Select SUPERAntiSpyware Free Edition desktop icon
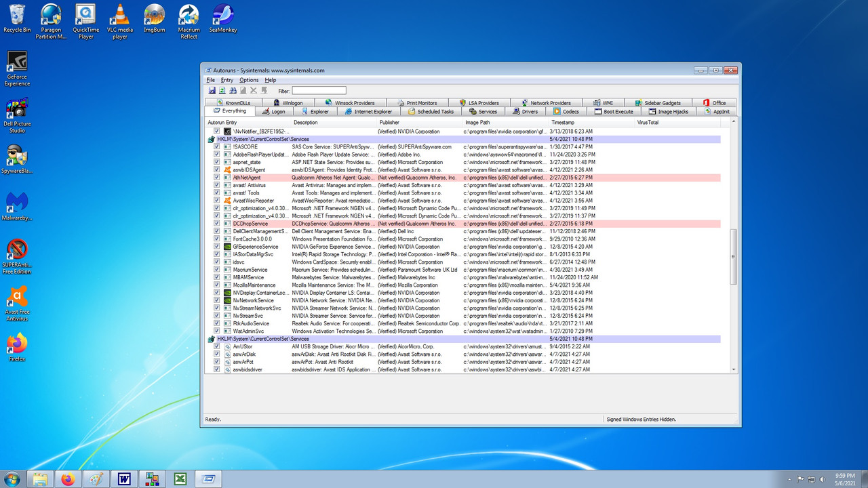868x488 pixels. 17,257
